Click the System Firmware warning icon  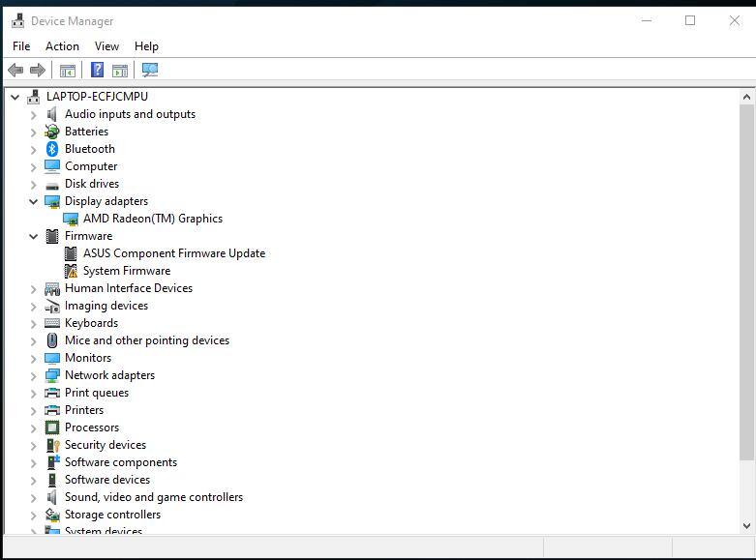pos(71,271)
